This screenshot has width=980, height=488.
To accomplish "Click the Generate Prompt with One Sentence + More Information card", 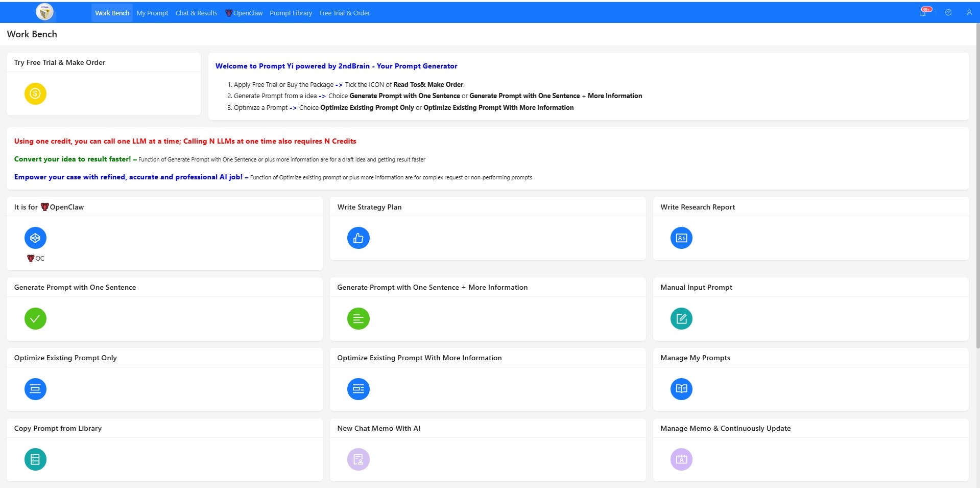I will 358,318.
